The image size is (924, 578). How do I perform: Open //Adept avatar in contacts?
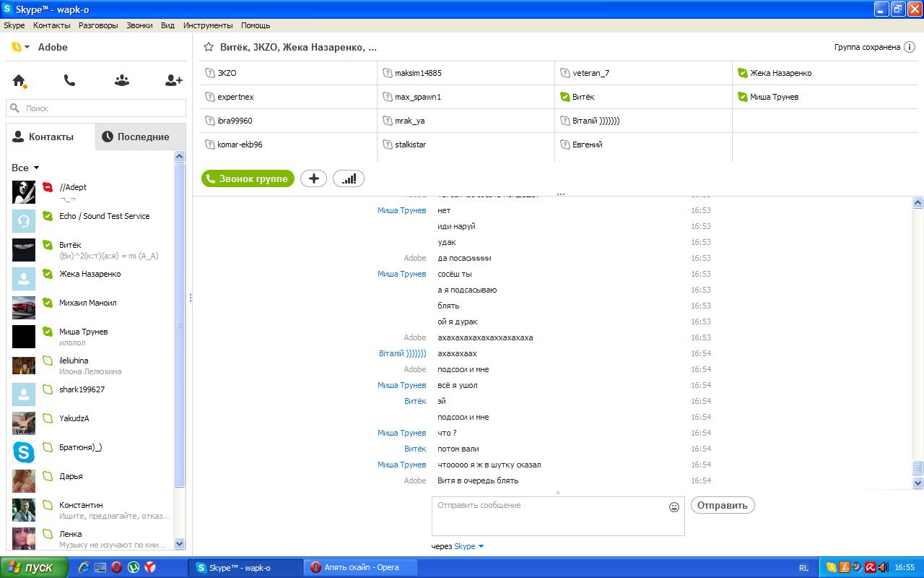click(24, 192)
